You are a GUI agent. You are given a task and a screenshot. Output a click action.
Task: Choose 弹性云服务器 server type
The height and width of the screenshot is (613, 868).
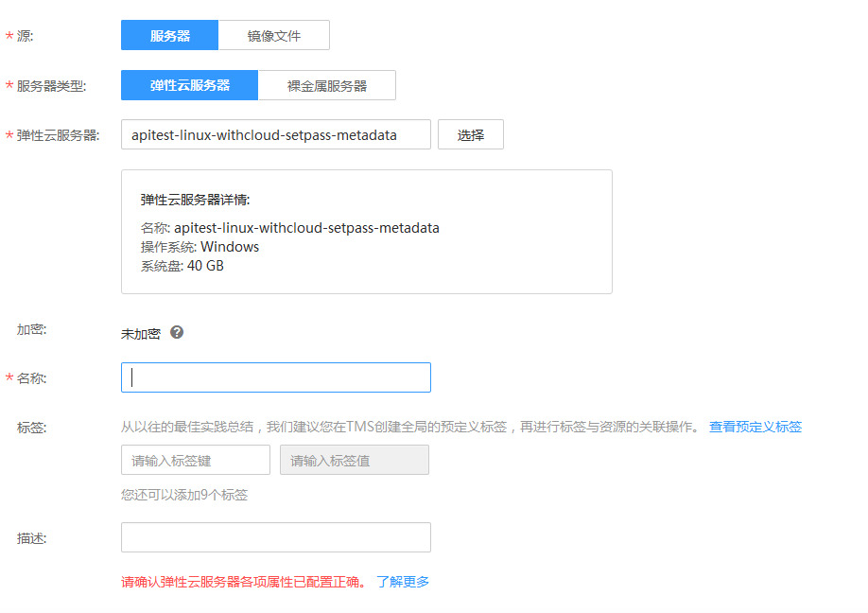click(189, 85)
